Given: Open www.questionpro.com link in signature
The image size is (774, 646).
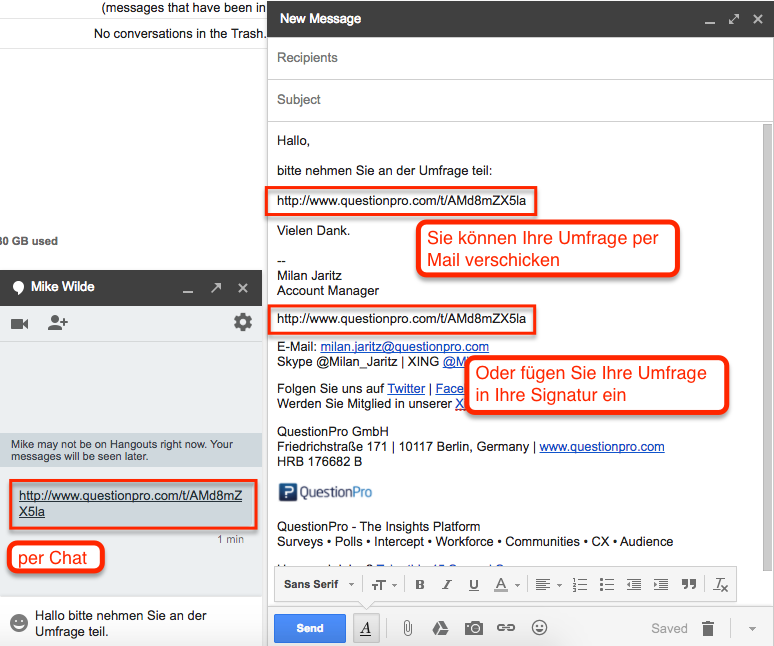Looking at the screenshot, I should coord(602,447).
